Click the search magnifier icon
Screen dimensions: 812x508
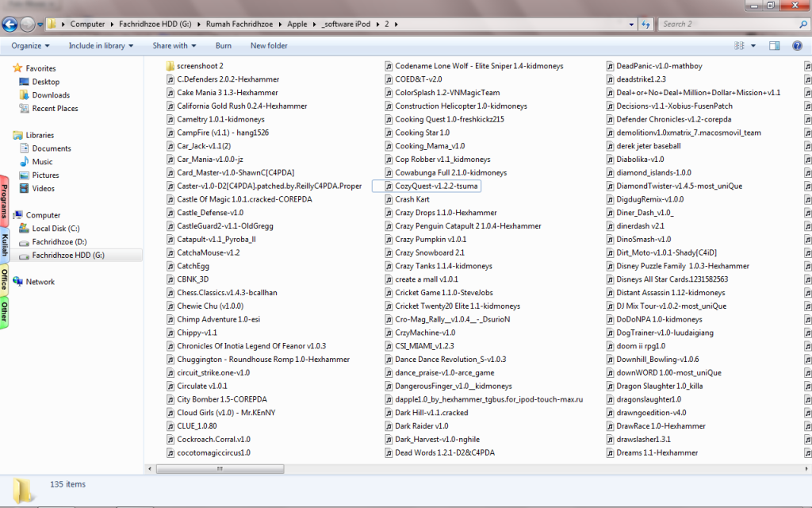[x=804, y=24]
